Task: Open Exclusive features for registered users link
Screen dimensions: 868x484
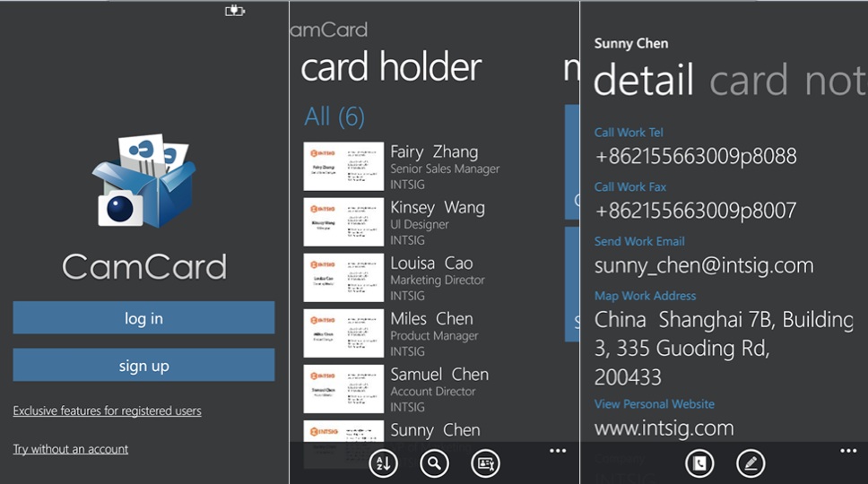Action: 108,411
